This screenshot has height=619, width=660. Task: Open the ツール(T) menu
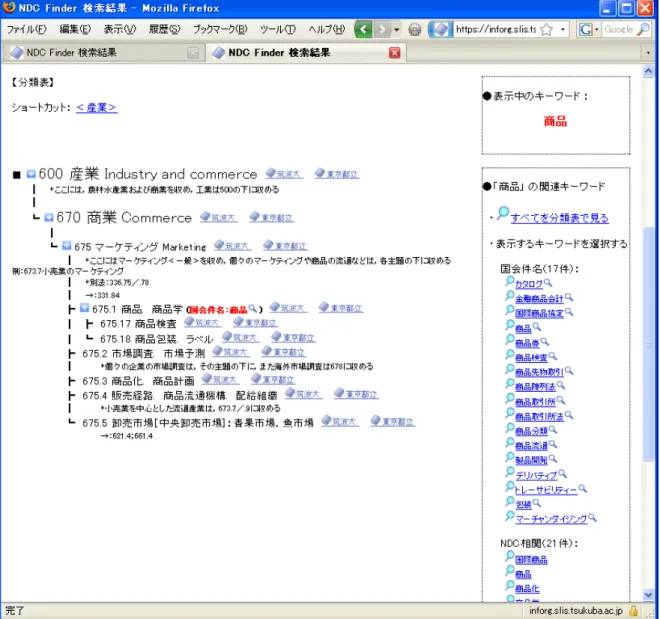[277, 29]
